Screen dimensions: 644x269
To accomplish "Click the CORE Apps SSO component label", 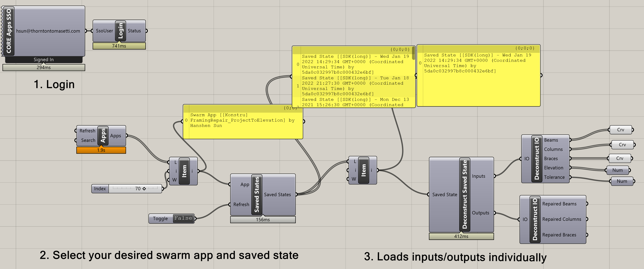I will click(x=9, y=31).
